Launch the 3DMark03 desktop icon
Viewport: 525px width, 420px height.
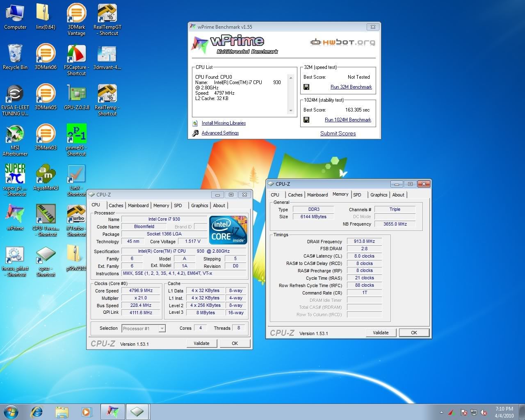click(x=46, y=137)
